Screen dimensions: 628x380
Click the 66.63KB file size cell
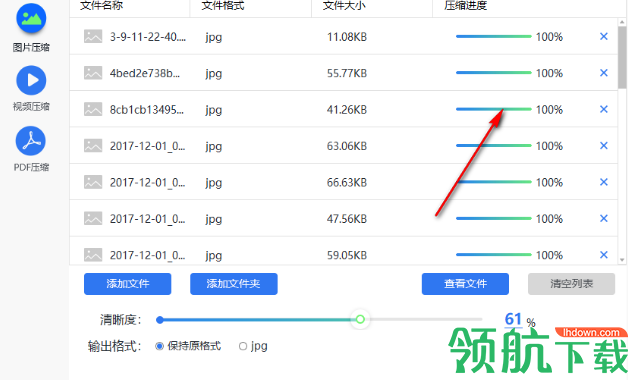347,183
